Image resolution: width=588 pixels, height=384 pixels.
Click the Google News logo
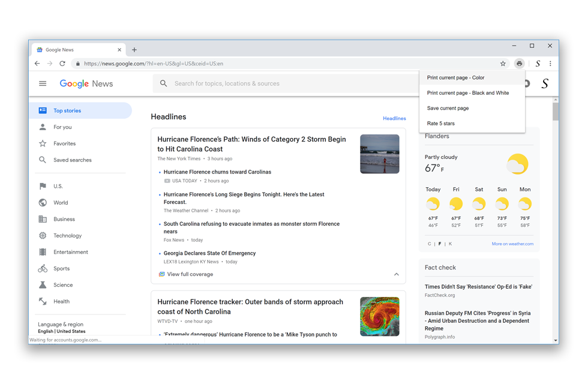click(86, 83)
